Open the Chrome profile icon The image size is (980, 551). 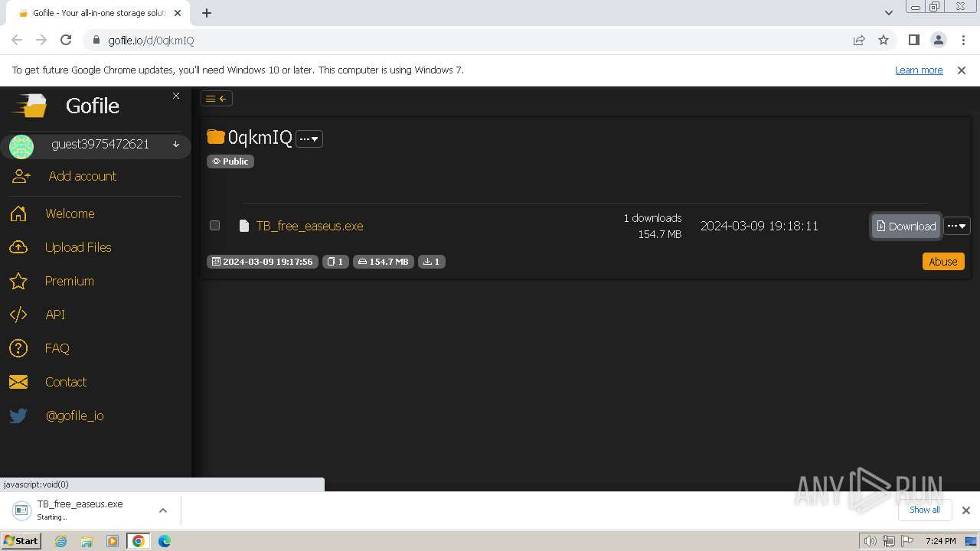939,41
